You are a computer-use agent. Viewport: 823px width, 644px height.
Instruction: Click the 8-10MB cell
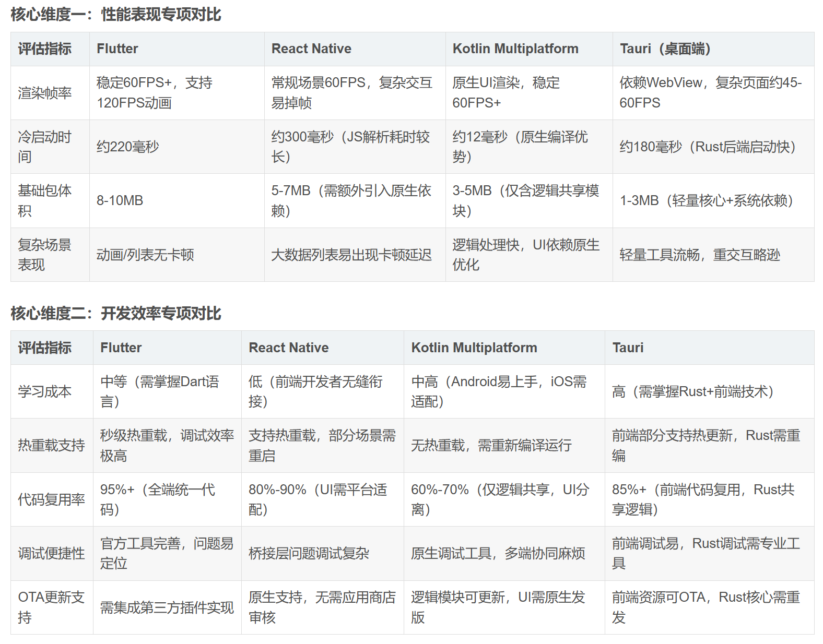pyautogui.click(x=177, y=200)
